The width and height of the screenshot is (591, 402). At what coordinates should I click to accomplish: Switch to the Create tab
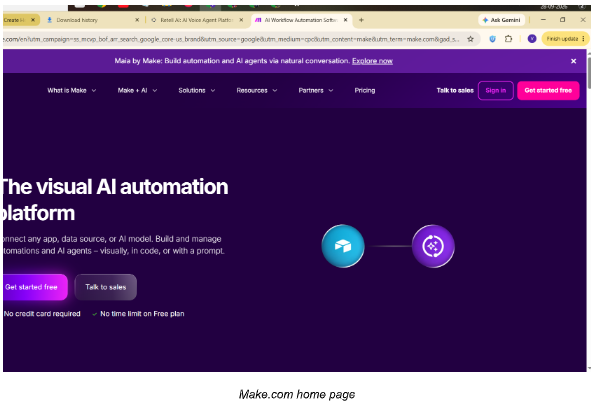tap(20, 20)
